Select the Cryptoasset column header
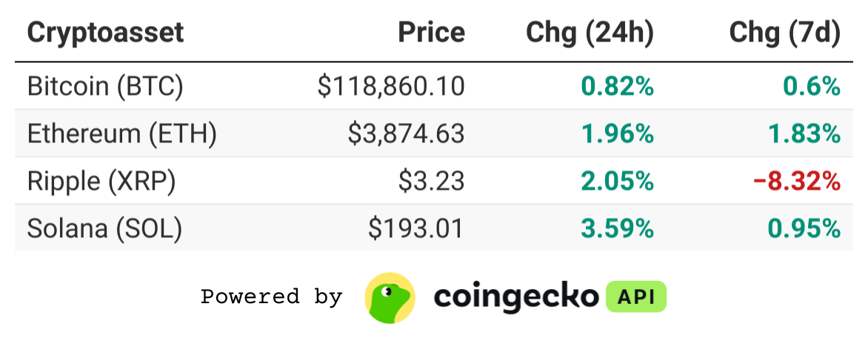 [105, 32]
